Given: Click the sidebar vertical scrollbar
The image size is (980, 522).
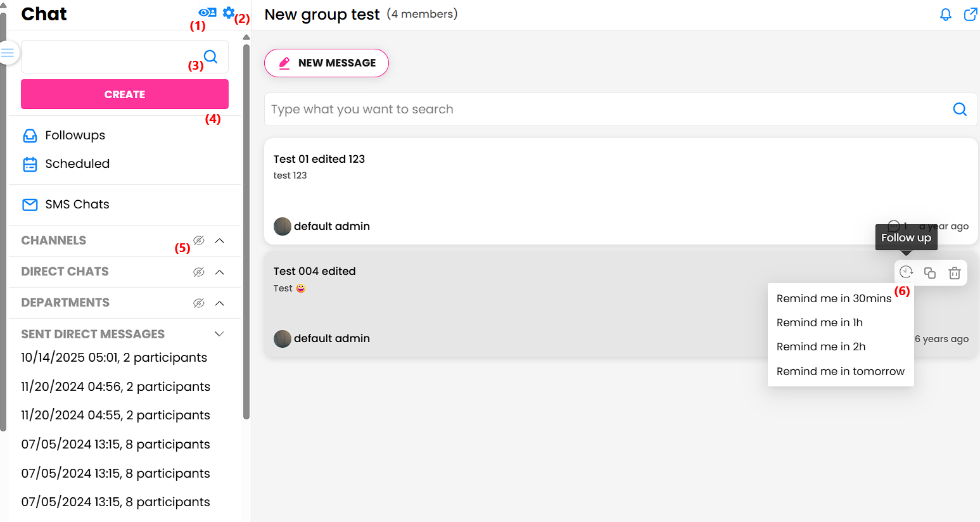Looking at the screenshot, I should pos(246,228).
